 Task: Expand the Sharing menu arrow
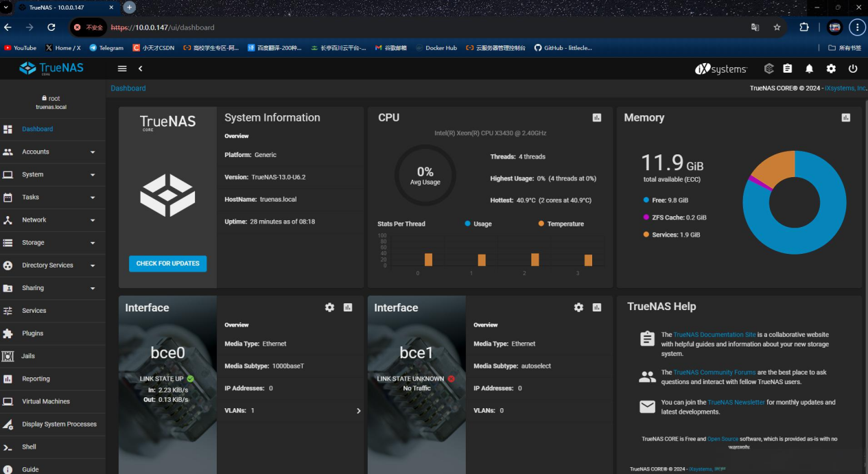click(x=93, y=288)
